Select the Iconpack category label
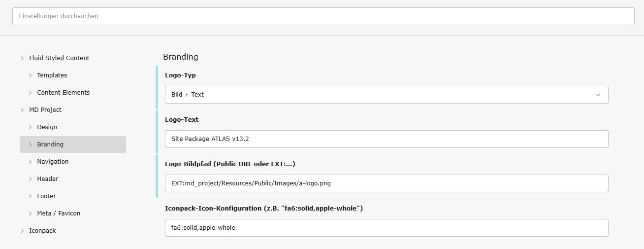Viewport: 644px width, 249px height. pos(42,231)
